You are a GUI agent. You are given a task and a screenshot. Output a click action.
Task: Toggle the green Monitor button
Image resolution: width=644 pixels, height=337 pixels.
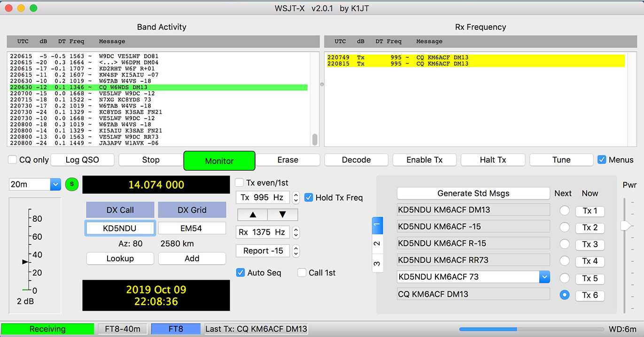pyautogui.click(x=219, y=161)
